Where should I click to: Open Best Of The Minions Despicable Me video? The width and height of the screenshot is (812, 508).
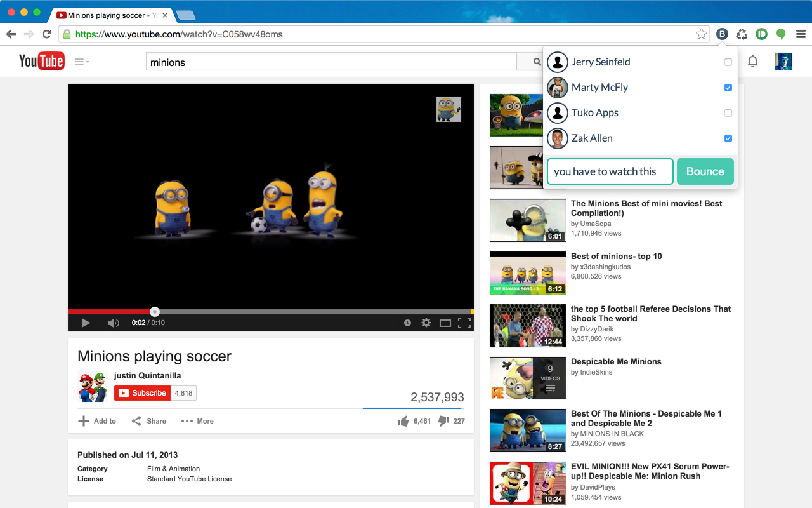pyautogui.click(x=646, y=418)
